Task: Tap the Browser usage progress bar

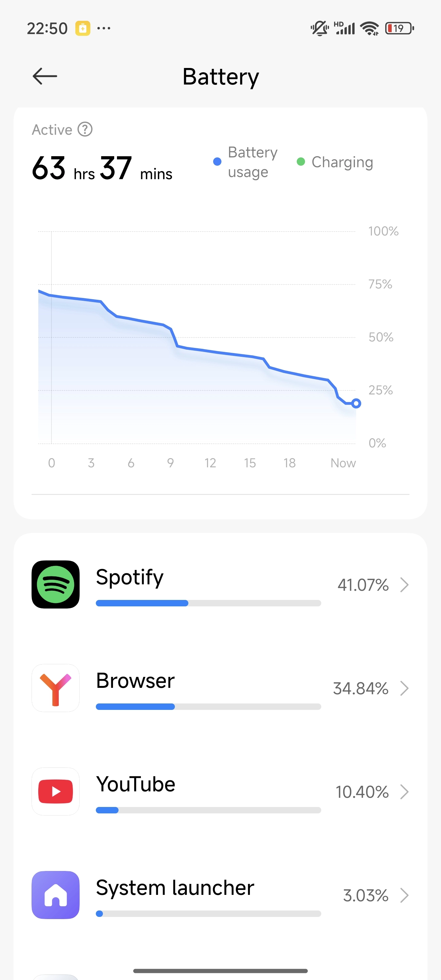Action: 208,707
